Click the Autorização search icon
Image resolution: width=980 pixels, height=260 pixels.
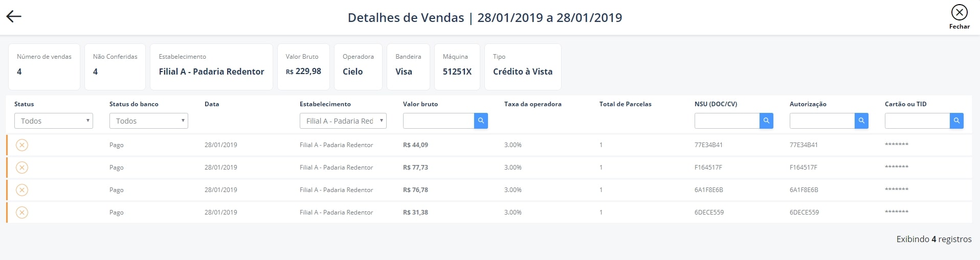click(x=861, y=121)
